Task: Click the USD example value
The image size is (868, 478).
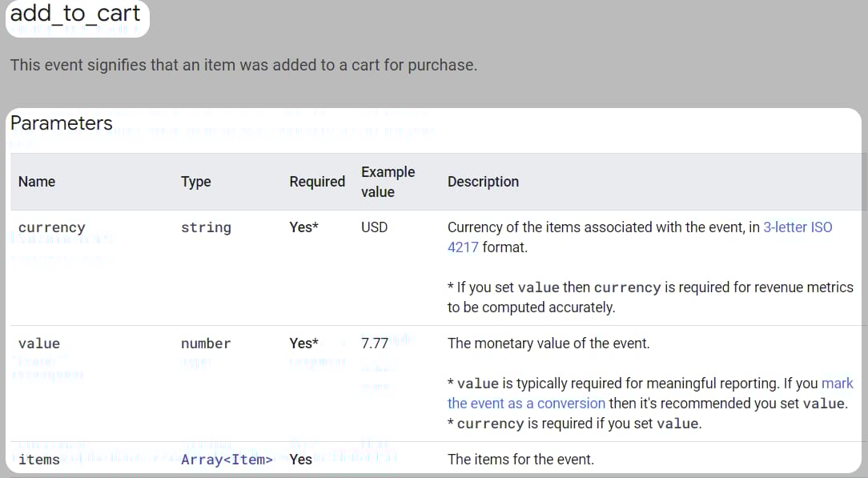Action: (374, 227)
